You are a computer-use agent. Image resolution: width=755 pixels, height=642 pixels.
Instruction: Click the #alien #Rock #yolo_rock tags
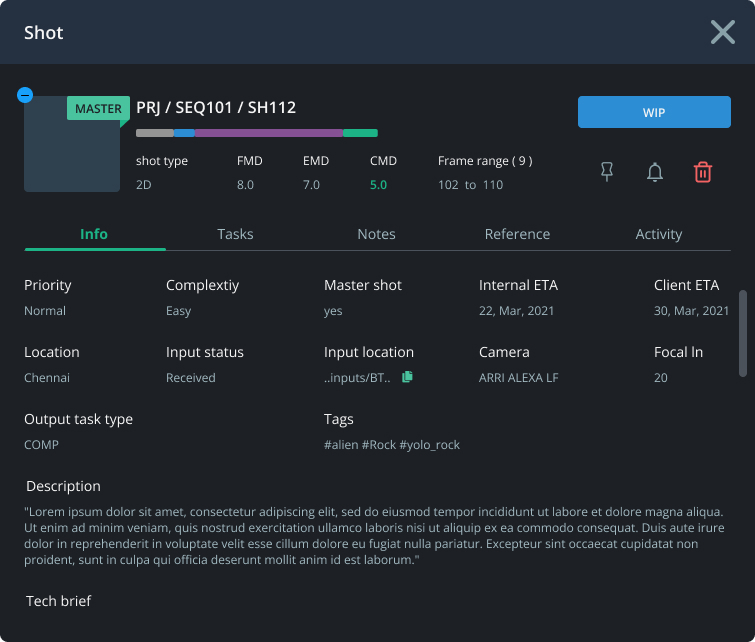click(x=391, y=445)
